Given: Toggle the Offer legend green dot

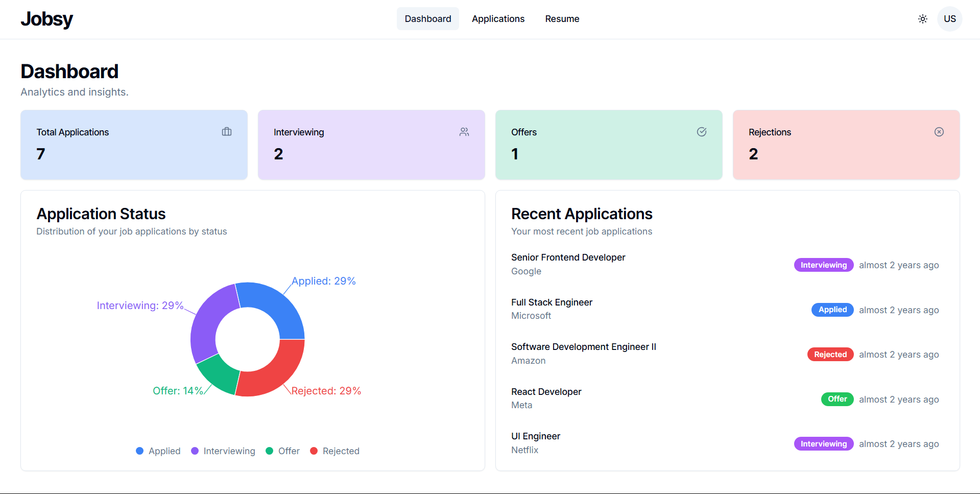Looking at the screenshot, I should pos(270,451).
